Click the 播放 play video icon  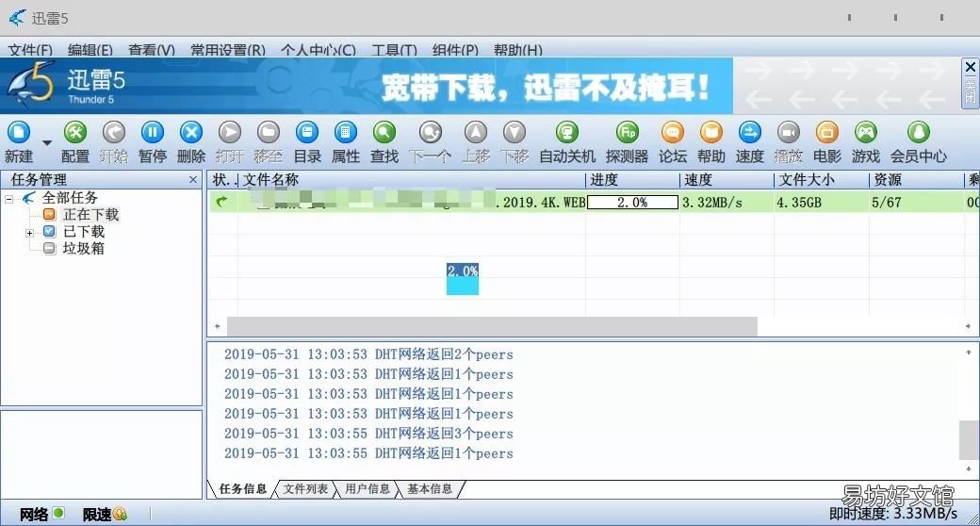click(789, 132)
